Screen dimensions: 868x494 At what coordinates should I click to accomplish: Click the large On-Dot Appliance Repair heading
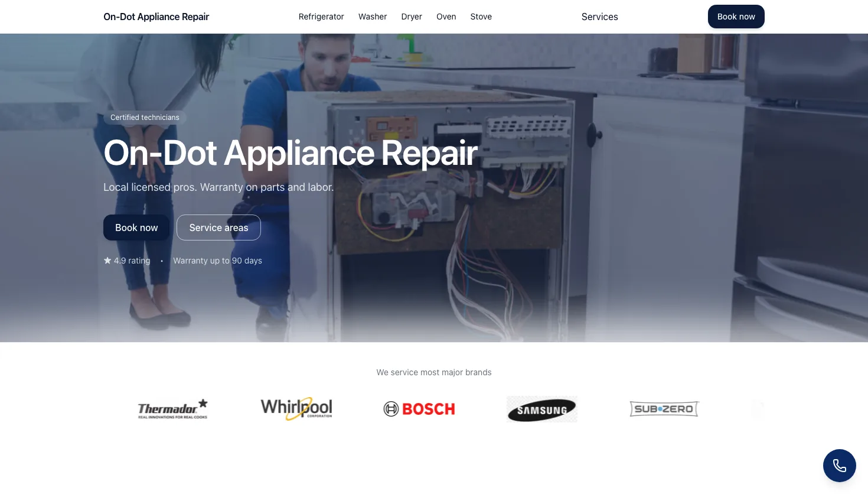pos(291,153)
